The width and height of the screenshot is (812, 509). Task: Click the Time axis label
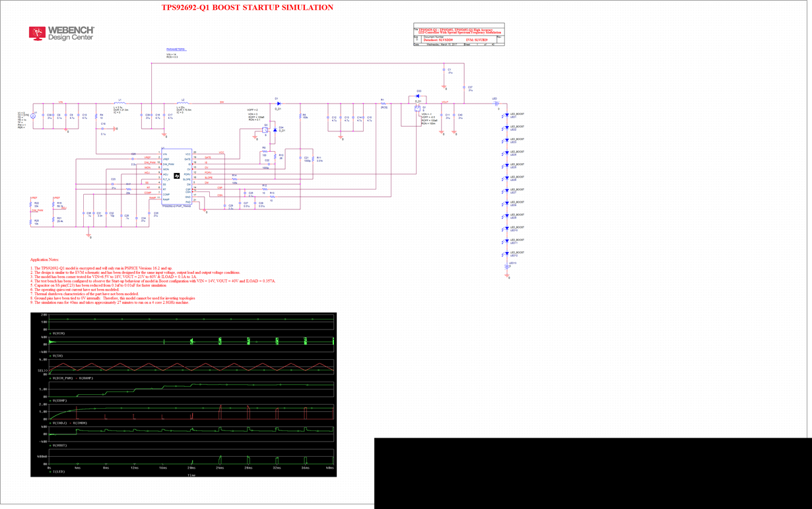coord(191,475)
